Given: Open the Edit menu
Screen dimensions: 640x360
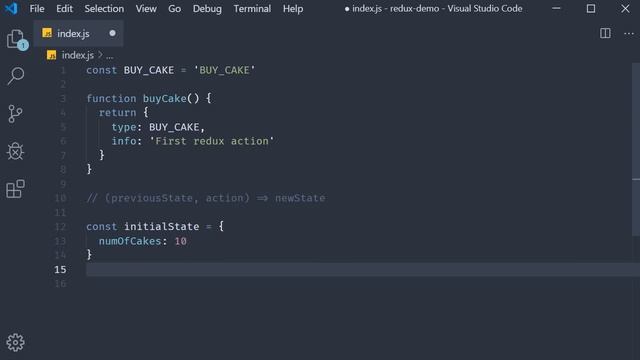Looking at the screenshot, I should click(64, 9).
